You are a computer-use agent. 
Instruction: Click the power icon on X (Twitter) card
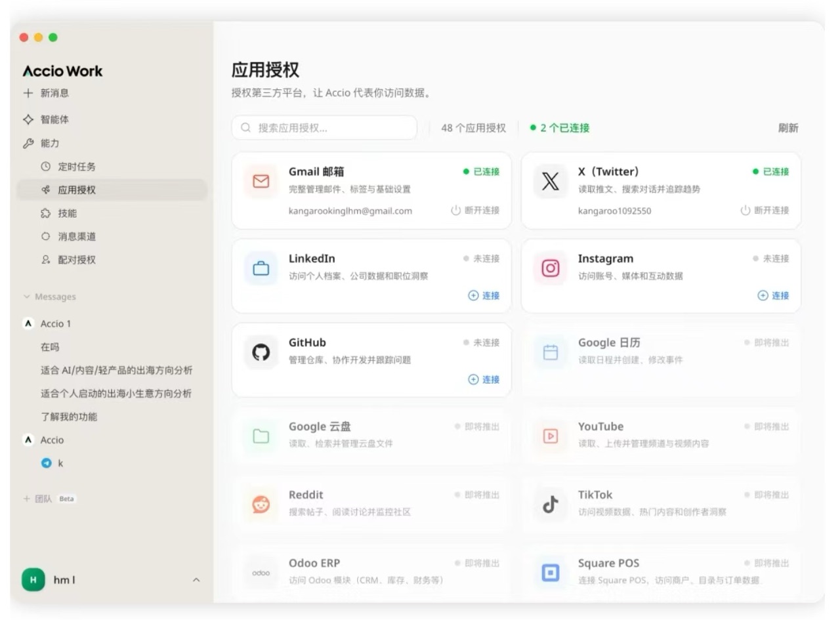(745, 211)
